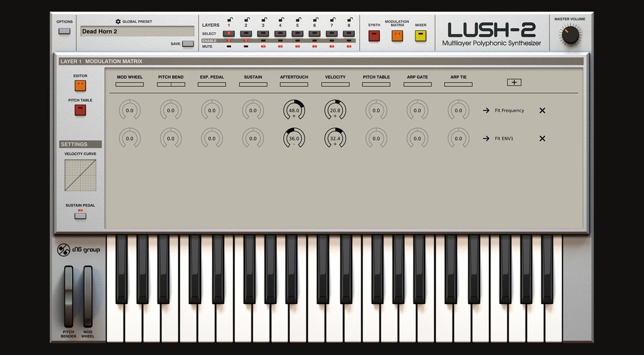The image size is (644, 355).
Task: Click the Pitch Bender wheel
Action: tap(69, 297)
